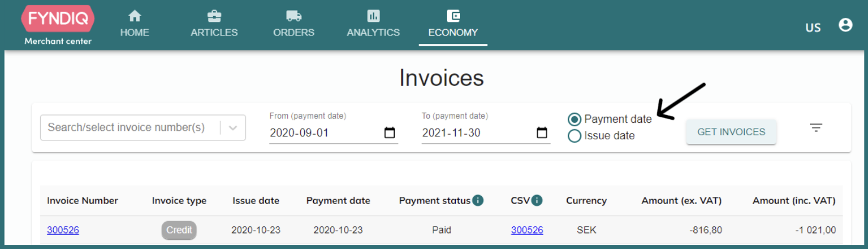
Task: Go to the ORDERS menu item
Action: click(x=294, y=33)
